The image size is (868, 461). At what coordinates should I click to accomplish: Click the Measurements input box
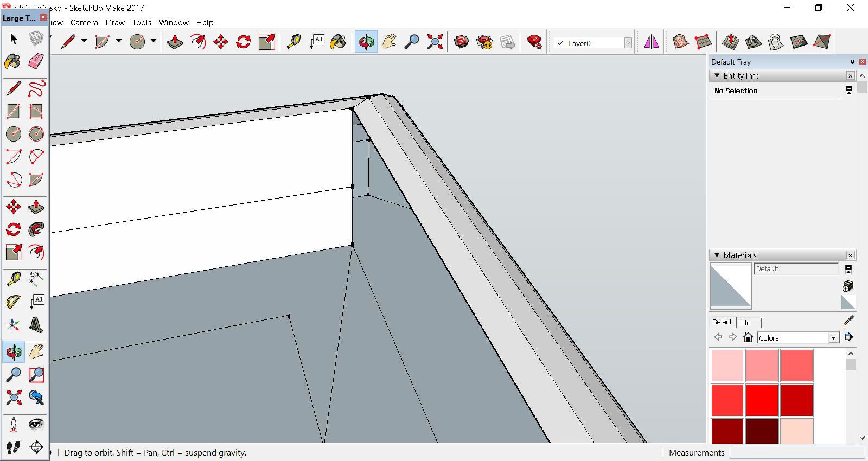point(797,452)
